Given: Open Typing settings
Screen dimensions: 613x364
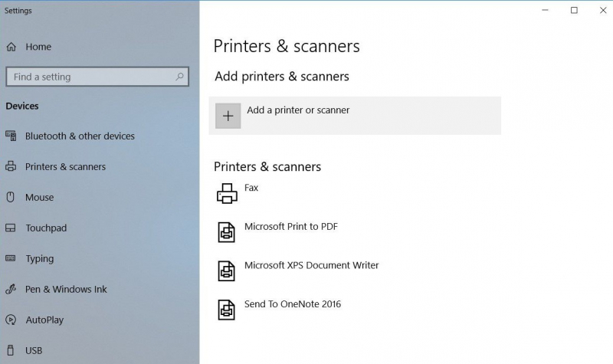Looking at the screenshot, I should tap(39, 258).
